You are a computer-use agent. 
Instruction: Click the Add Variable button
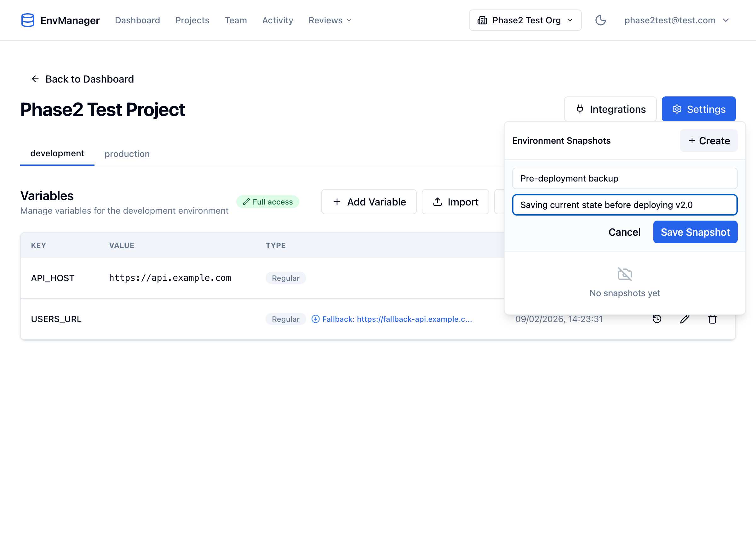369,202
